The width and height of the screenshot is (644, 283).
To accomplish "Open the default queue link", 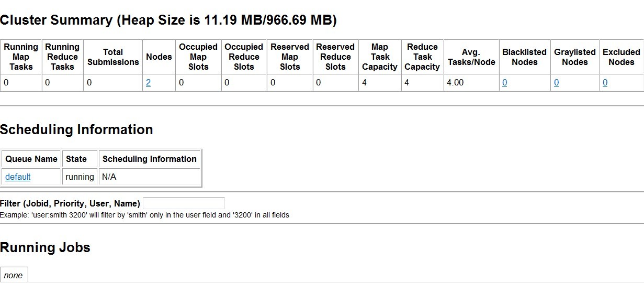I will click(x=18, y=177).
